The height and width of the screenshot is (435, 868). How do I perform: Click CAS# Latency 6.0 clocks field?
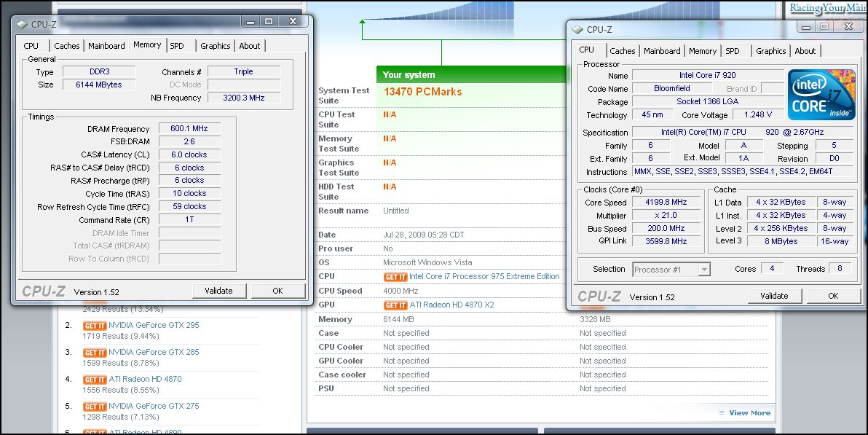189,154
